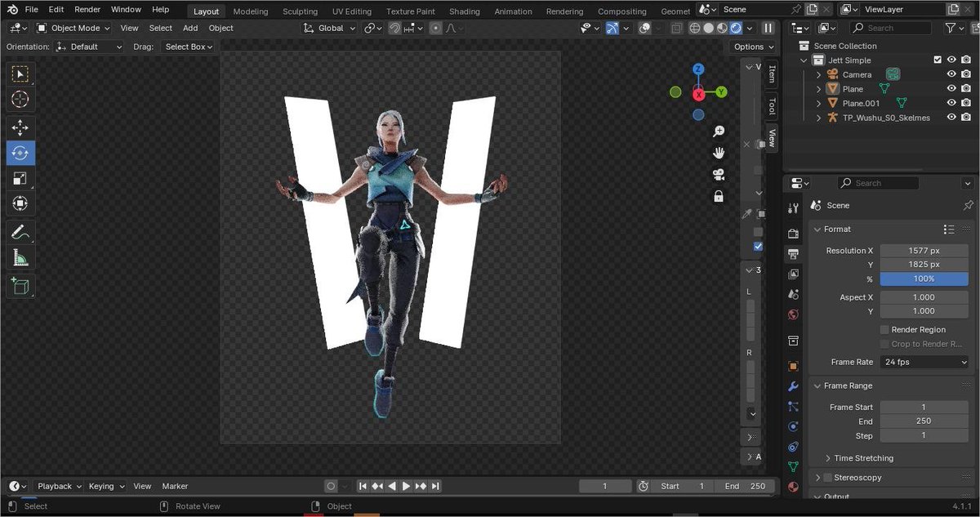The height and width of the screenshot is (517, 980).
Task: Select the Move tool
Action: [x=20, y=127]
